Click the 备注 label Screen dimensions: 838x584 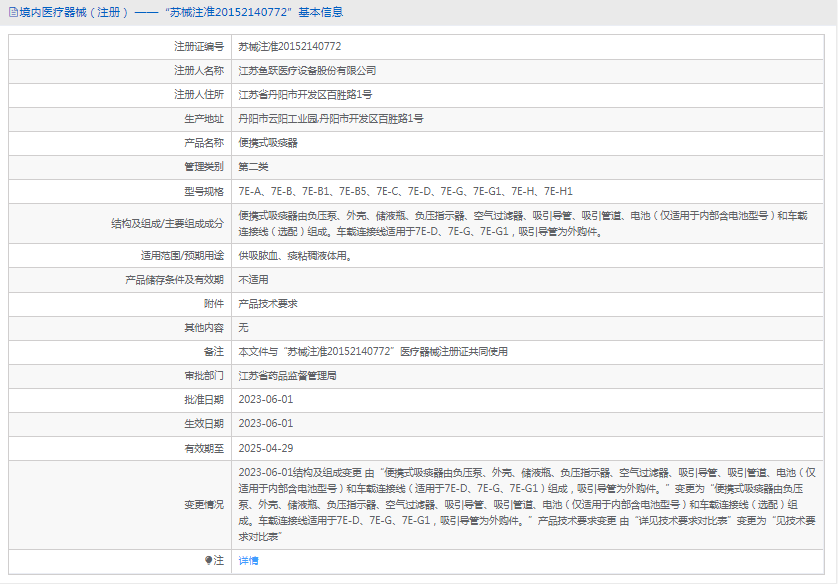pos(214,352)
